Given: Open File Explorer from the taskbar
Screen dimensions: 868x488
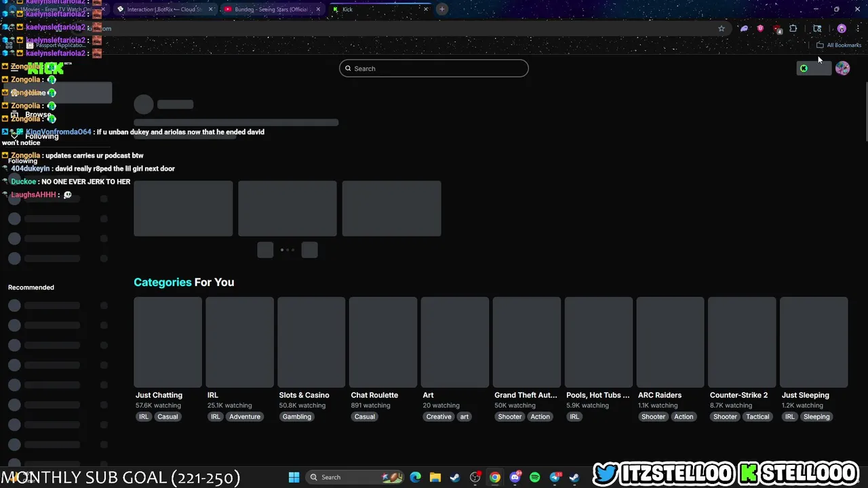Looking at the screenshot, I should tap(435, 477).
